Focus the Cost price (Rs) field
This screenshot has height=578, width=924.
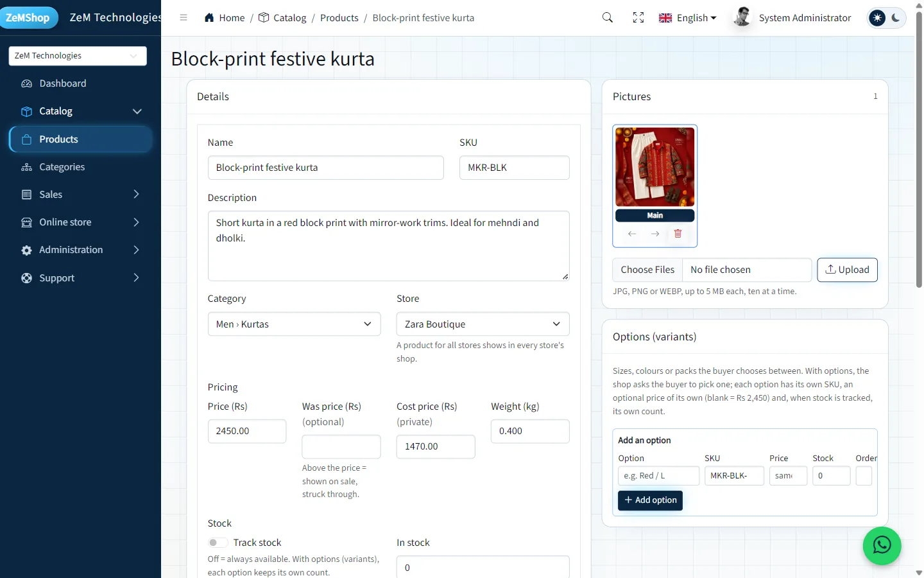pyautogui.click(x=436, y=446)
